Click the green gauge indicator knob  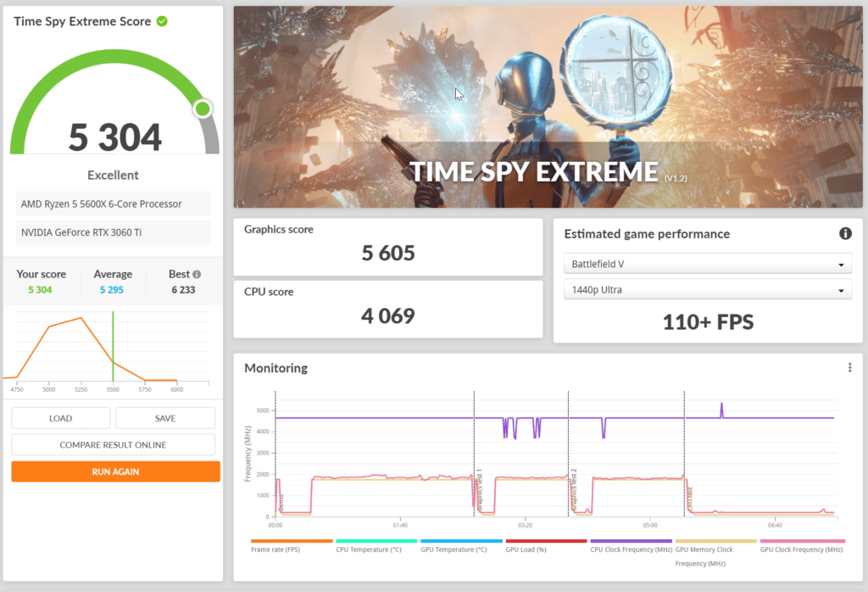(203, 109)
